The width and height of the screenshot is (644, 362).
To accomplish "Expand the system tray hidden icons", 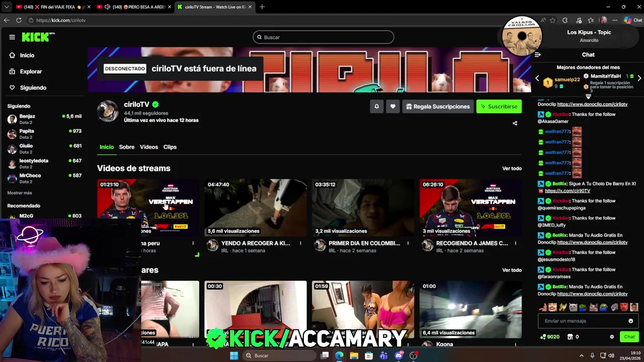I will (581, 355).
